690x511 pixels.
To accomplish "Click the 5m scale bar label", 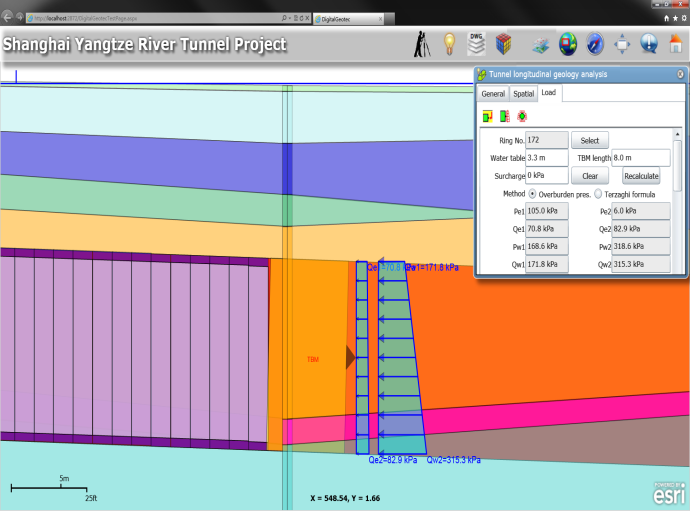I will point(64,478).
